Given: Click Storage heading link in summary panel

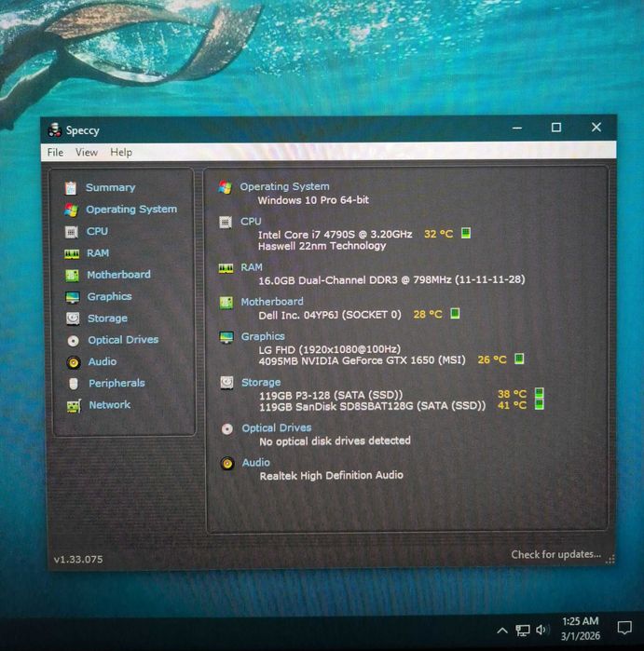Looking at the screenshot, I should click(x=261, y=383).
